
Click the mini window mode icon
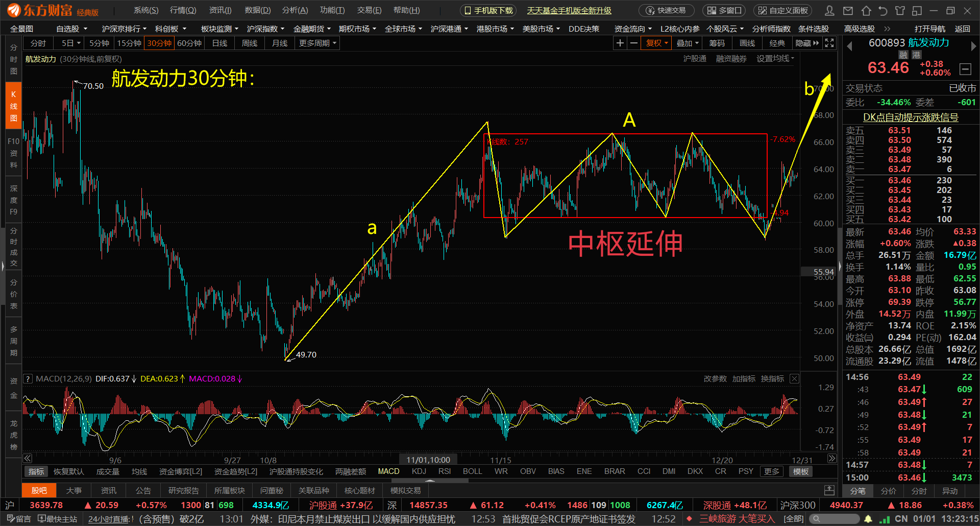point(917,10)
